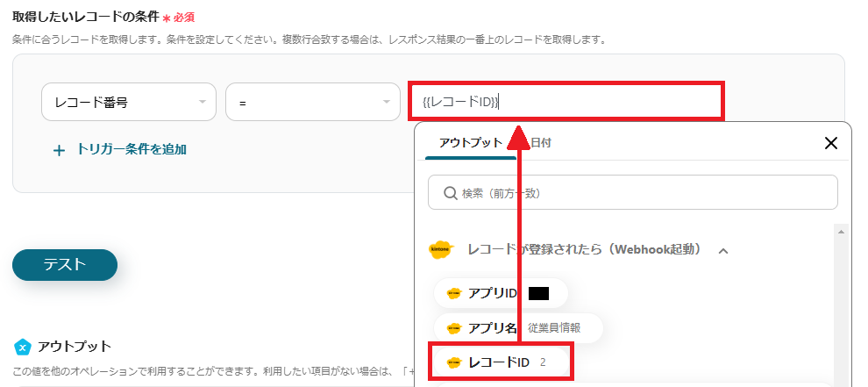Click the 取得したいレコードの条件 heading
868x387 pixels.
(86, 17)
